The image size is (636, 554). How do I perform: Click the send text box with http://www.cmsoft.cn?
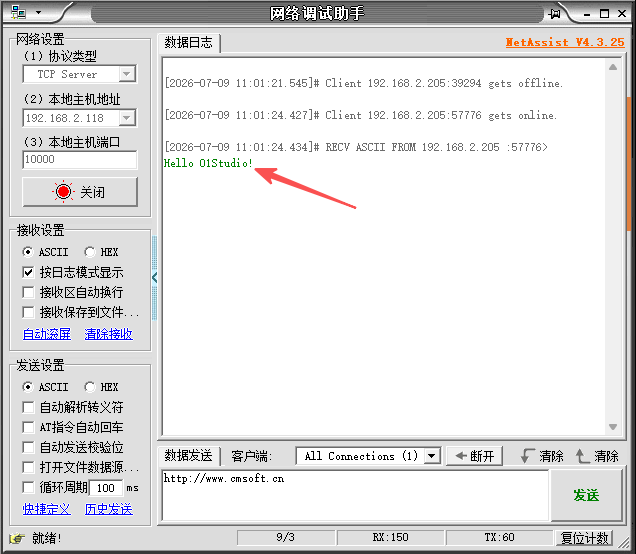click(x=355, y=495)
